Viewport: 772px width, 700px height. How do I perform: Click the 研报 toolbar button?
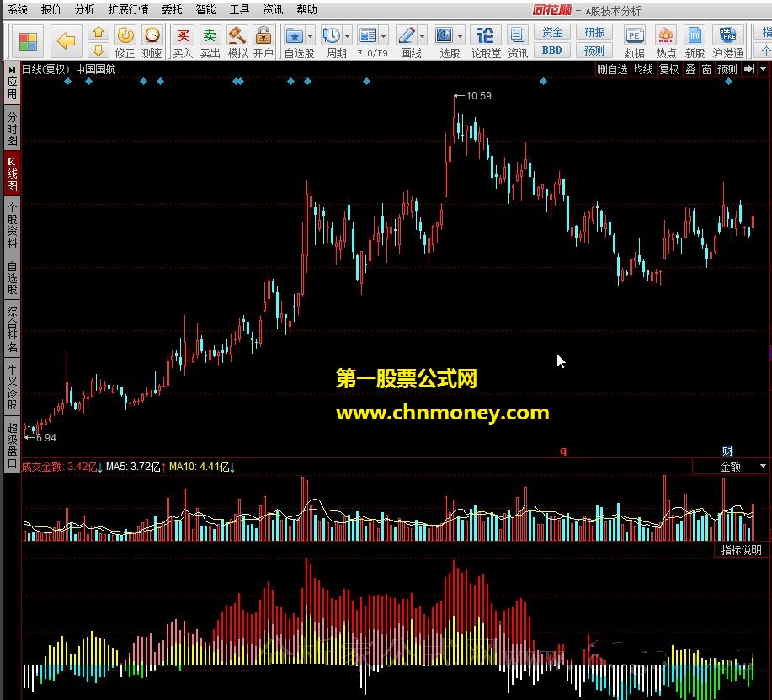point(594,33)
